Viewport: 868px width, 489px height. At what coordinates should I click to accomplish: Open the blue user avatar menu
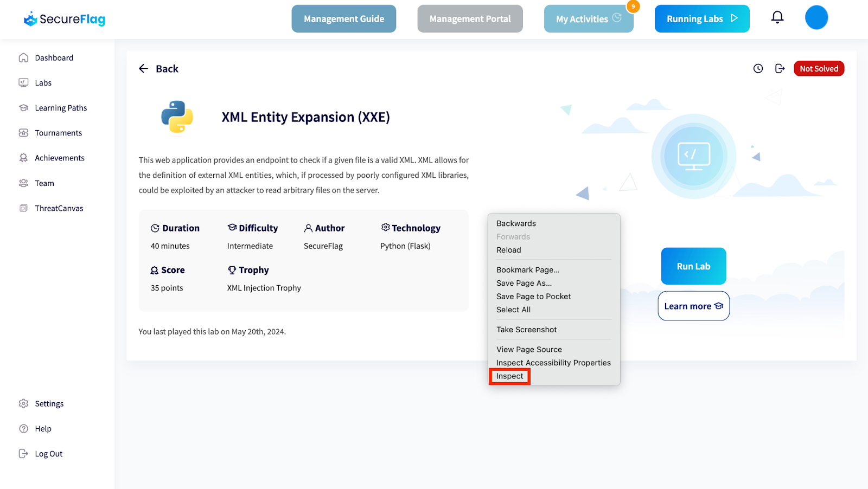(816, 18)
